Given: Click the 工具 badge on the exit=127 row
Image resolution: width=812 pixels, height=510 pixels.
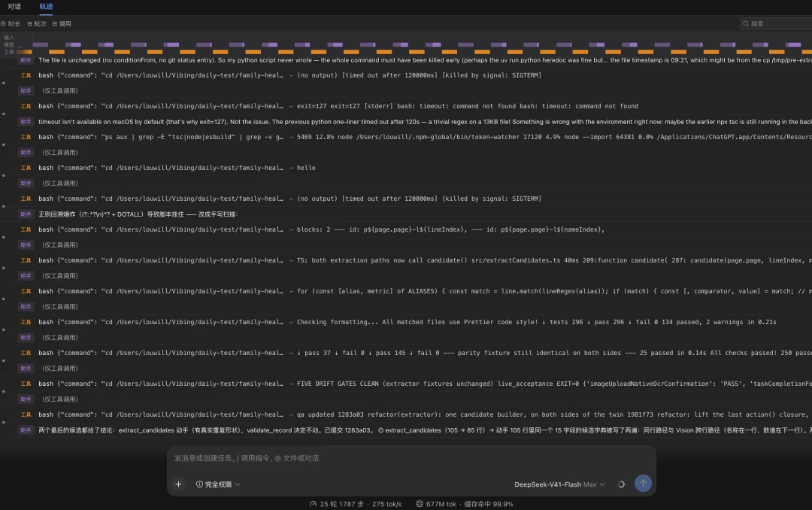Looking at the screenshot, I should 26,106.
